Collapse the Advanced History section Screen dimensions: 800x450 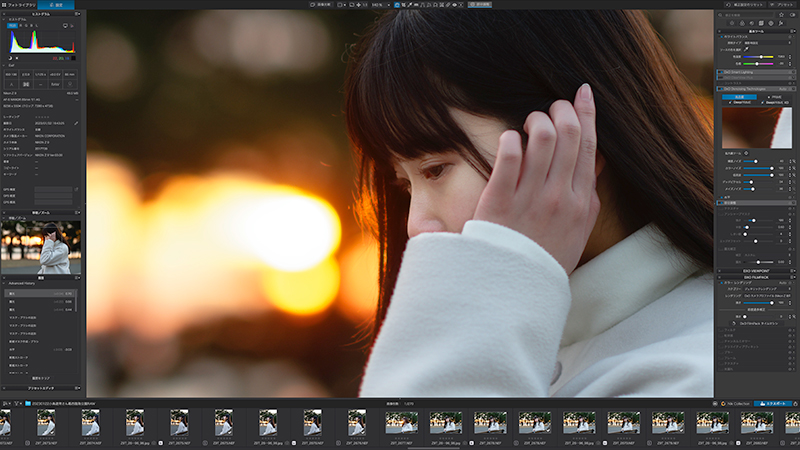[x=4, y=283]
